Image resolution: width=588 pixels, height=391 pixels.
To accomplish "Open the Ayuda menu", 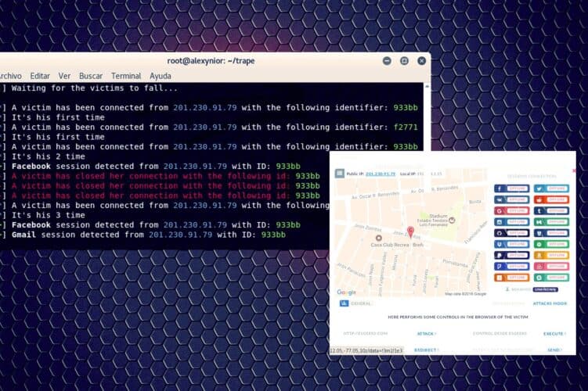I will (x=161, y=76).
